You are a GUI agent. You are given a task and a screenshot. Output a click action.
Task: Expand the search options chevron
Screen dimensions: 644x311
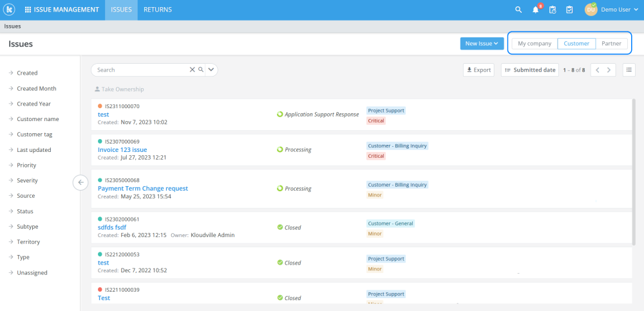211,70
